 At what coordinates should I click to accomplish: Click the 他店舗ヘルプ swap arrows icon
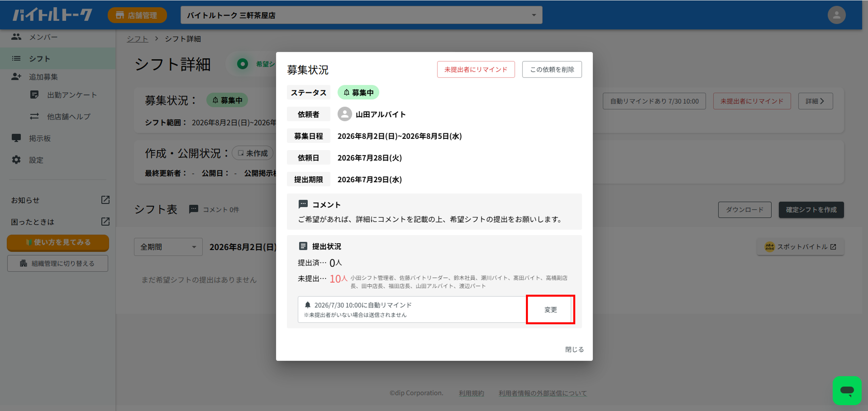[34, 116]
